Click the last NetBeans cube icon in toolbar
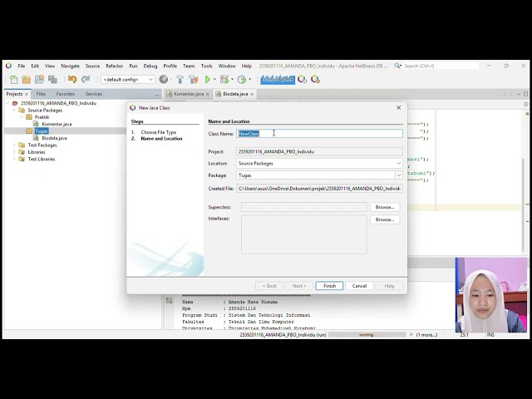The image size is (532, 399). (316, 80)
